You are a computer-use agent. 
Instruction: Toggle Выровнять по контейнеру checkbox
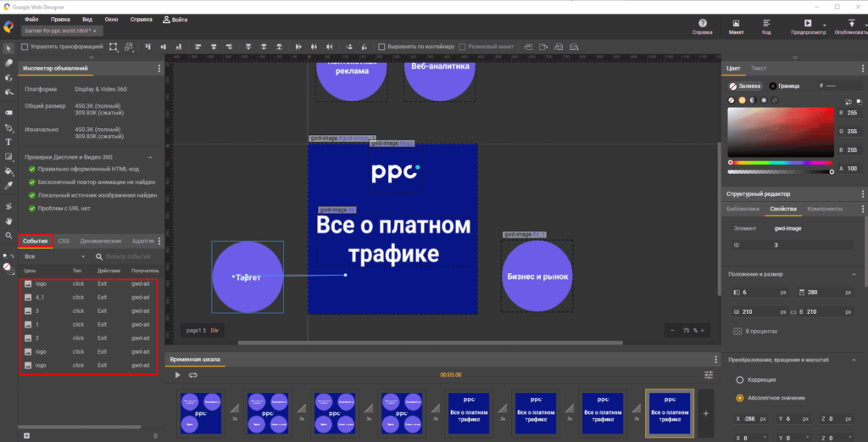coord(381,47)
